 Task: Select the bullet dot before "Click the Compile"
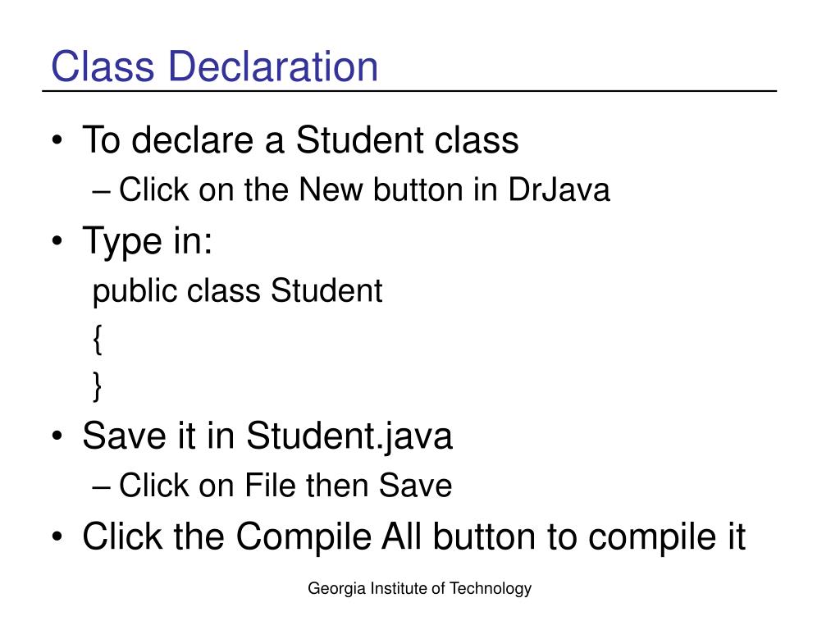point(57,536)
